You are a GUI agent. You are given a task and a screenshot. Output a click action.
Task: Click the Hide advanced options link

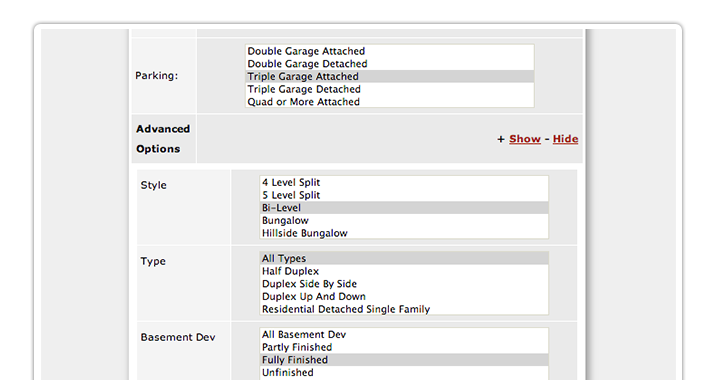(x=565, y=139)
